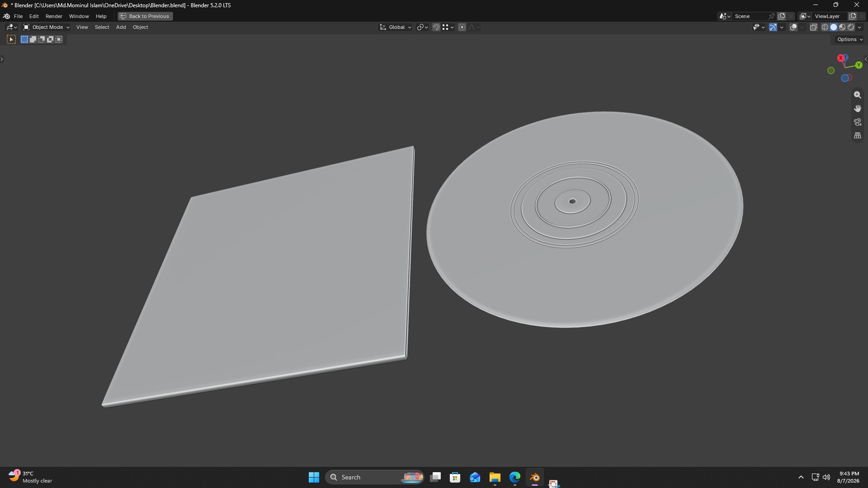
Task: Toggle the Show Gizmo button
Action: coord(773,28)
